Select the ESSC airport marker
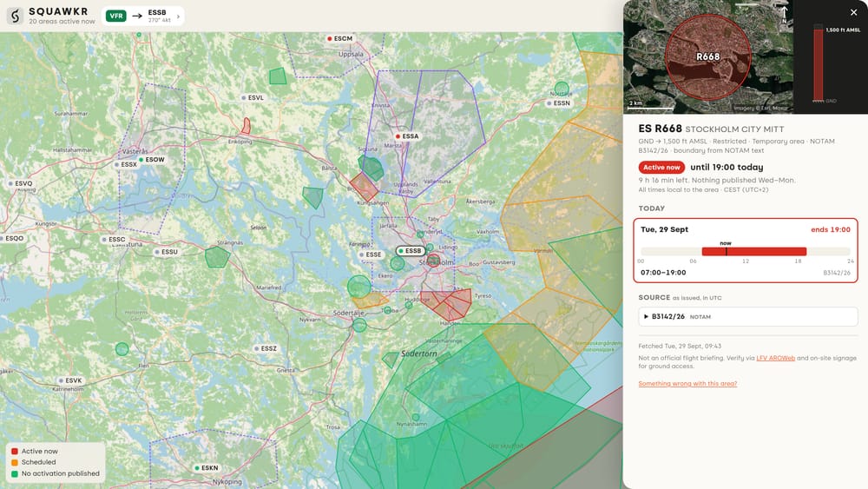 (x=114, y=239)
